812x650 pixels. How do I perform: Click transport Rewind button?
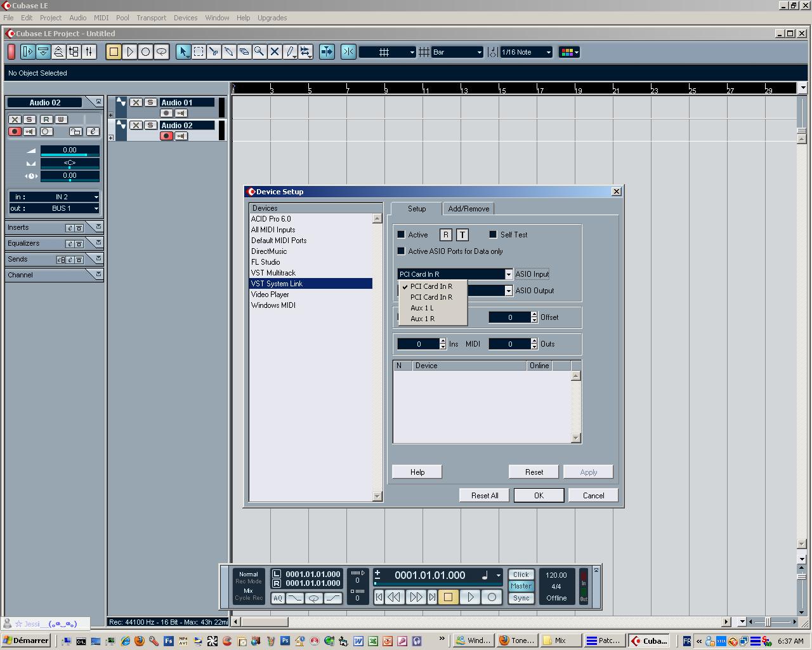click(394, 597)
